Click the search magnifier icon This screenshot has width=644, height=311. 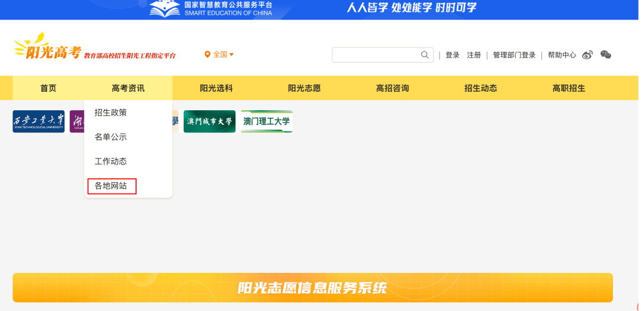pos(425,55)
